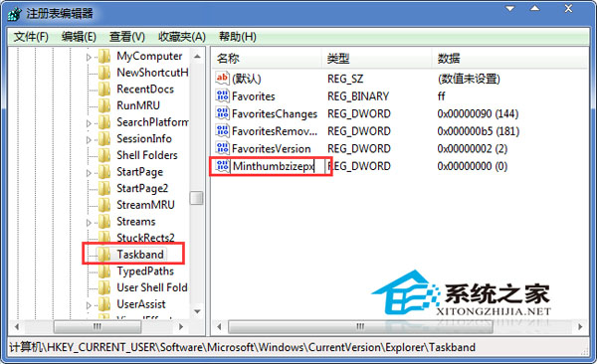The image size is (597, 364).
Task: Click the REG_SZ type cell
Action: click(345, 79)
